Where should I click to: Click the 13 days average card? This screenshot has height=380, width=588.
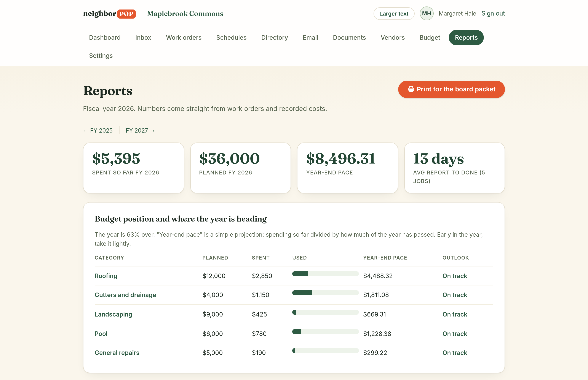pyautogui.click(x=454, y=168)
